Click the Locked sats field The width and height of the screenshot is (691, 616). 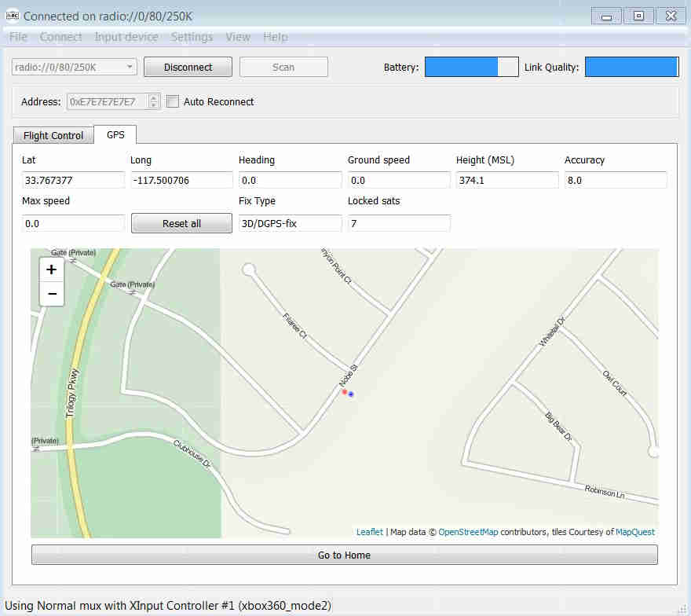[x=399, y=224]
